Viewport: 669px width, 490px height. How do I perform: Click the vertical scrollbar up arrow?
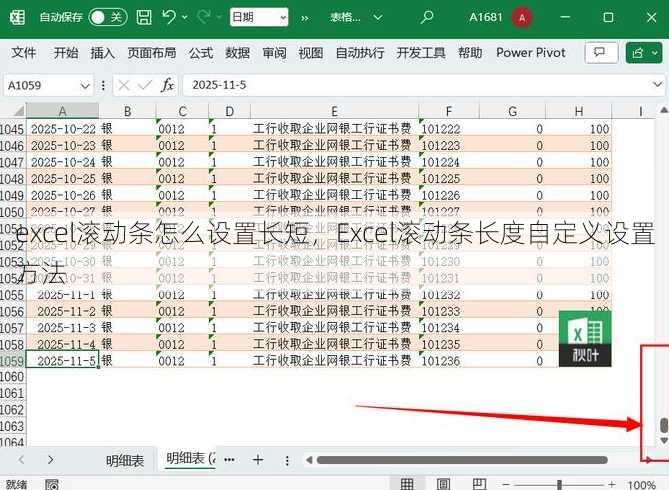[x=663, y=110]
